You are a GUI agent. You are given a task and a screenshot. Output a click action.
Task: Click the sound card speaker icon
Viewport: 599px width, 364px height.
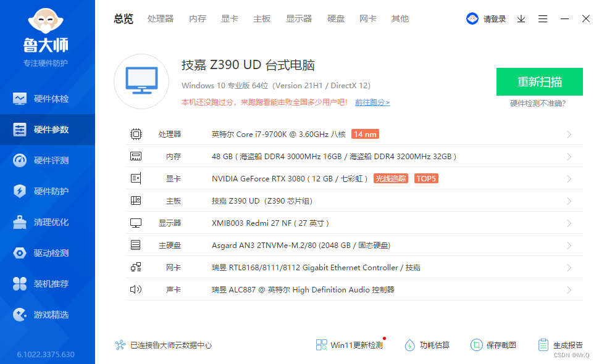click(x=136, y=289)
